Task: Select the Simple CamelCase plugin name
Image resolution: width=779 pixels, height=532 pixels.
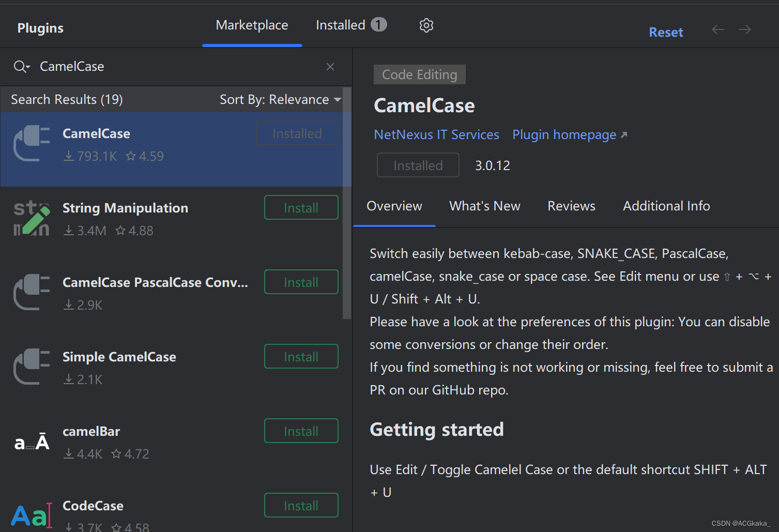Action: tap(119, 357)
